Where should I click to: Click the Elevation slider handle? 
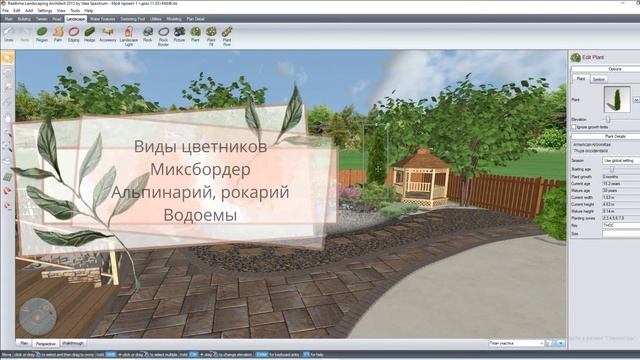click(608, 119)
